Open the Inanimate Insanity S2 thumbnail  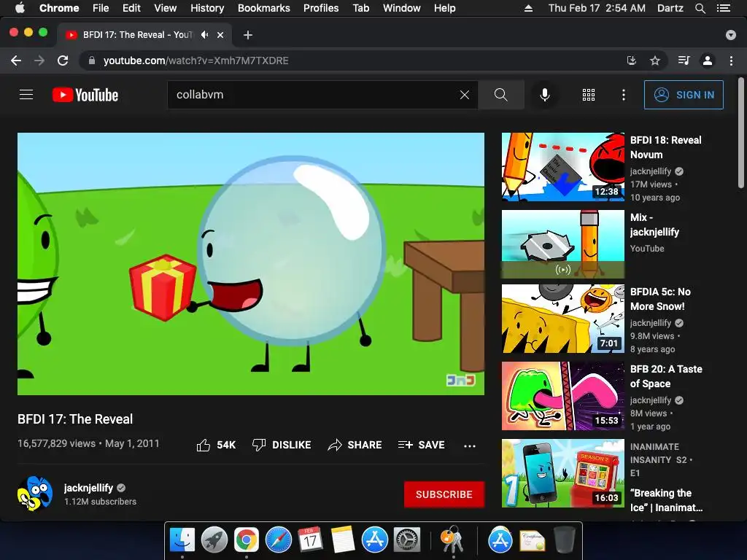tap(562, 473)
